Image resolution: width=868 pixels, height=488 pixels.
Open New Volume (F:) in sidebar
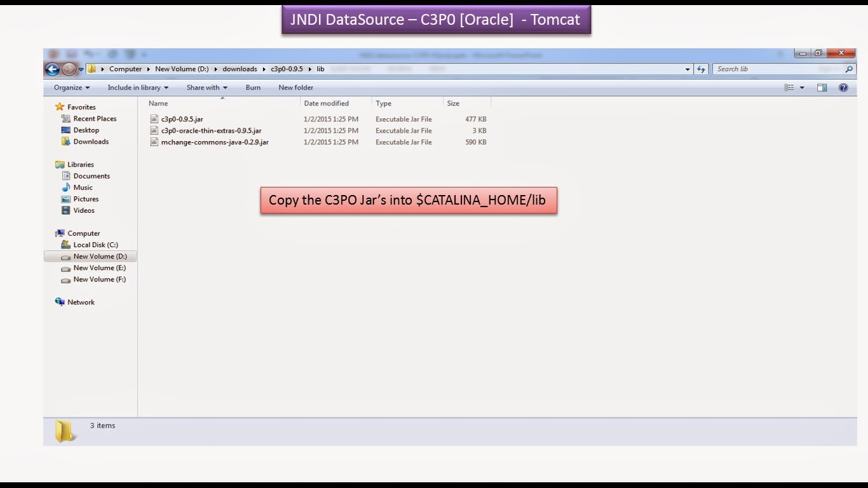[100, 280]
